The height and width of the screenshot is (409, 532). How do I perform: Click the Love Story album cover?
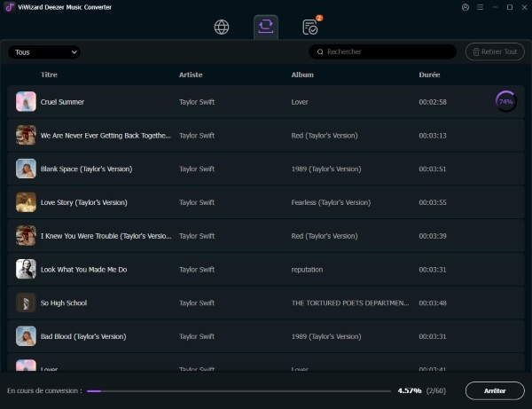pyautogui.click(x=26, y=202)
